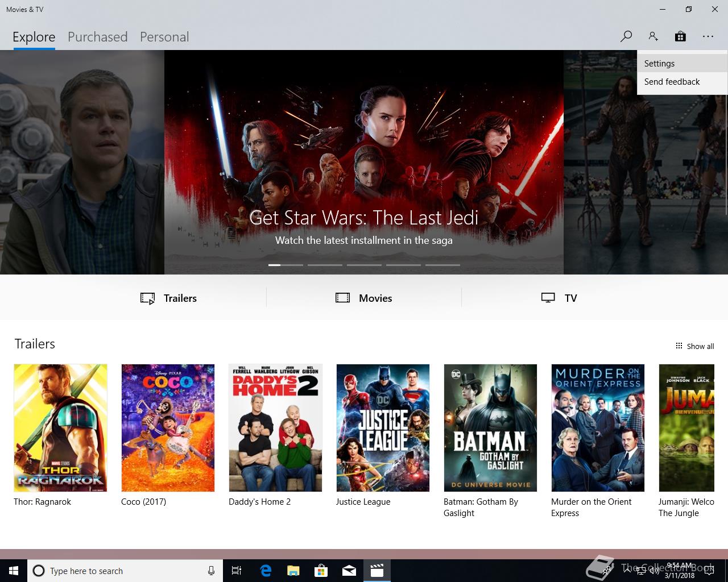Click 'Batman: Gotham By Gaslight' title text
The height and width of the screenshot is (582, 728).
tap(481, 508)
